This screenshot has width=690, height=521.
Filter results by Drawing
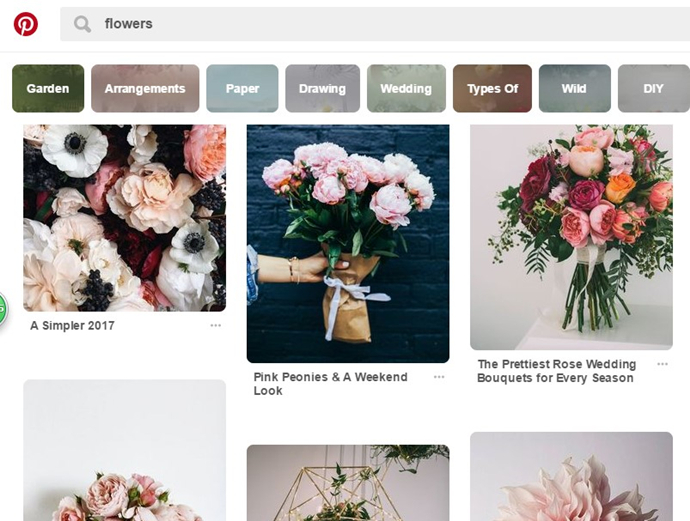[322, 89]
